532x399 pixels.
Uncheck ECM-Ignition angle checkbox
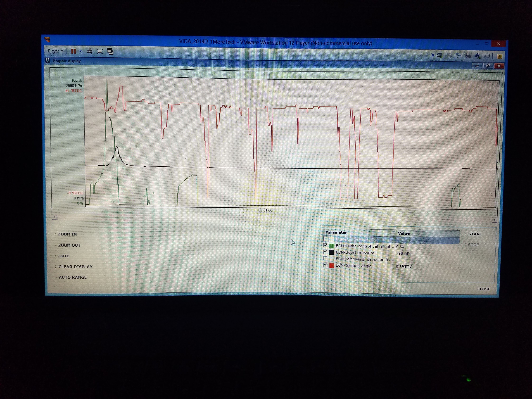click(325, 265)
